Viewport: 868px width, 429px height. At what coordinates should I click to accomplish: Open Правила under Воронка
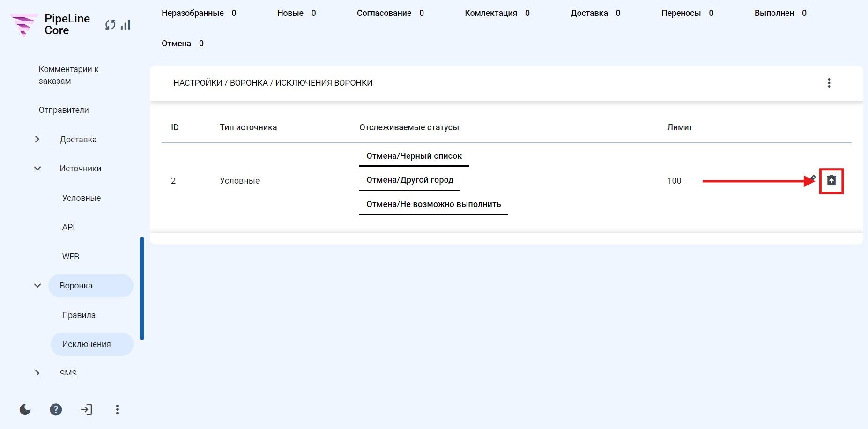point(79,315)
